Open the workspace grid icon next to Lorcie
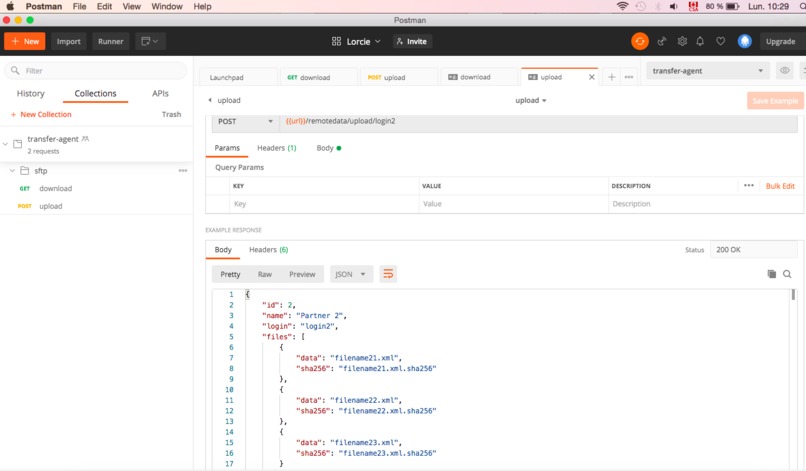806x471 pixels. point(336,41)
